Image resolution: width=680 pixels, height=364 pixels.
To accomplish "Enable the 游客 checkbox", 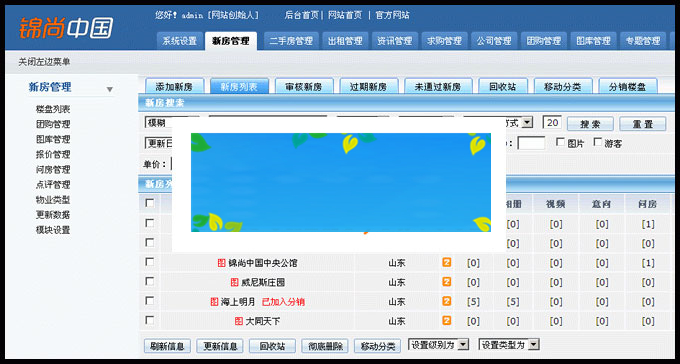I will pos(598,142).
